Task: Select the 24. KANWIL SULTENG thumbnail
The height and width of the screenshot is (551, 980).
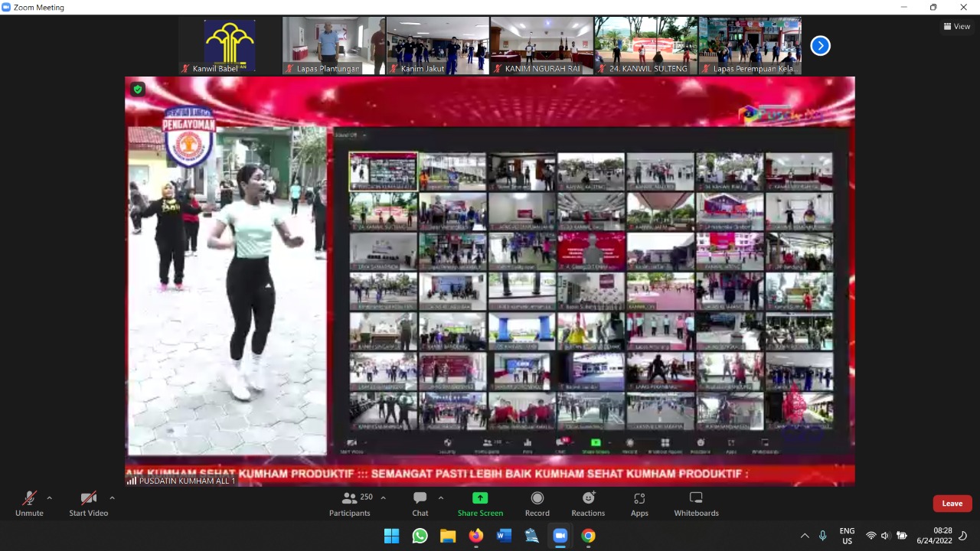Action: pos(646,46)
